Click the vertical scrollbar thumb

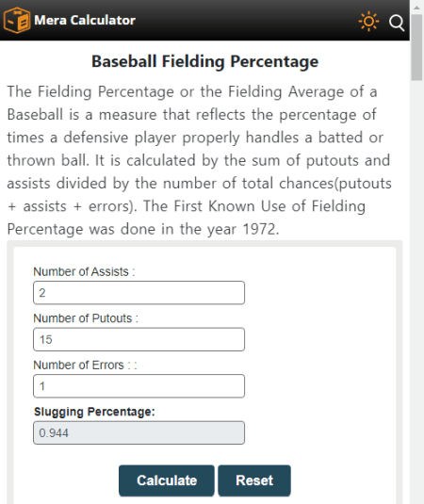416,47
